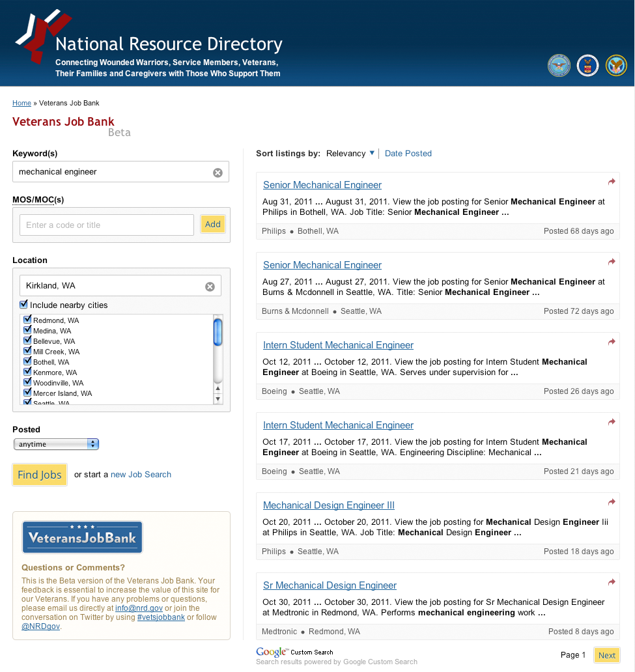Clear the Kirkland, WA location field
The height and width of the screenshot is (672, 635).
[x=210, y=287]
